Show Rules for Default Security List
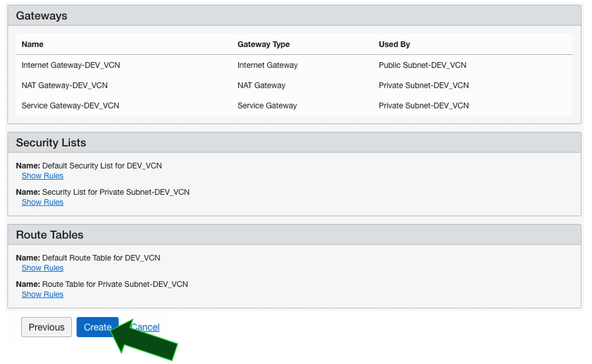592x364 pixels. coord(43,176)
